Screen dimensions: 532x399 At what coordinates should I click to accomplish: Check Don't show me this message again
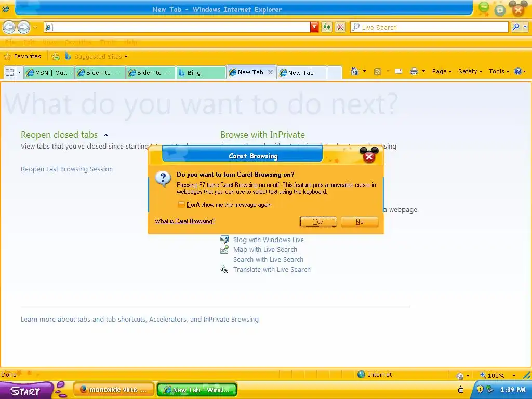(181, 205)
